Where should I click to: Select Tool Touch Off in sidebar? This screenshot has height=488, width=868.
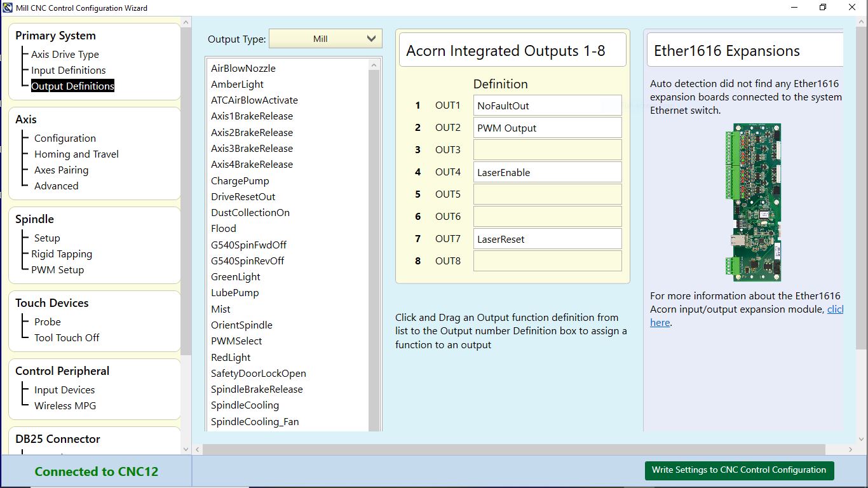click(x=67, y=337)
